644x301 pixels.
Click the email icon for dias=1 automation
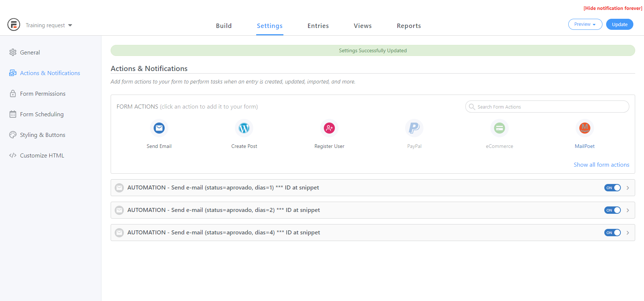click(119, 188)
